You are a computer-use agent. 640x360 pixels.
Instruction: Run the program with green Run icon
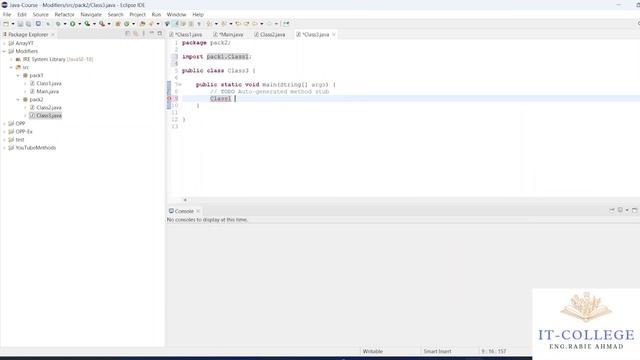73,24
